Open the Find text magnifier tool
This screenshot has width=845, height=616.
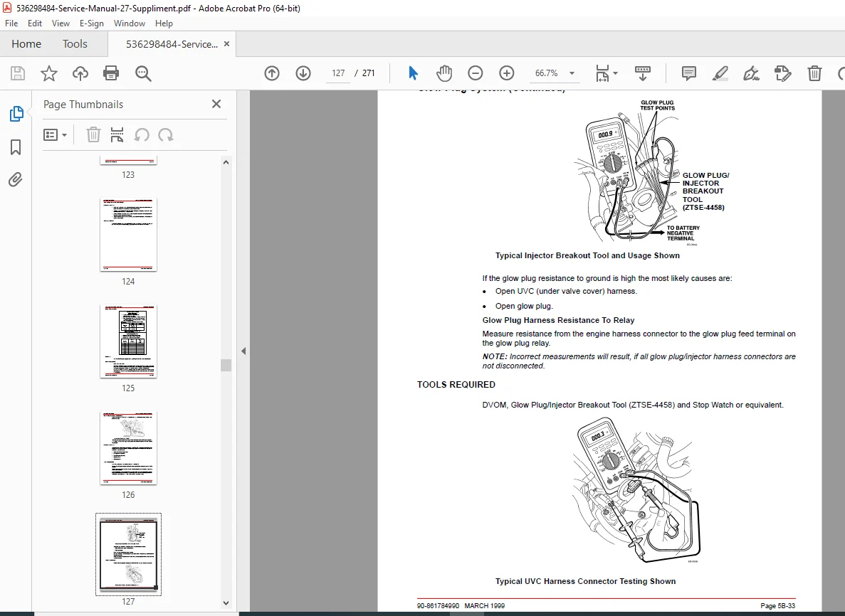[143, 73]
